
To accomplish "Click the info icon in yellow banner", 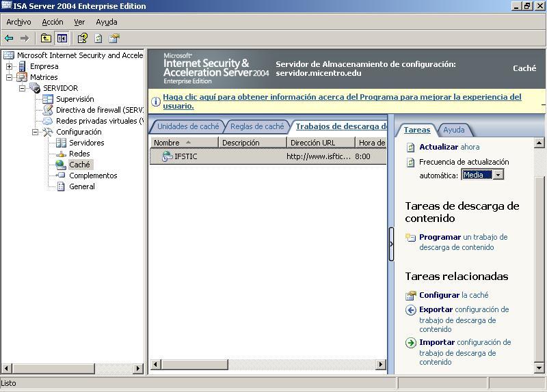I will tap(156, 102).
